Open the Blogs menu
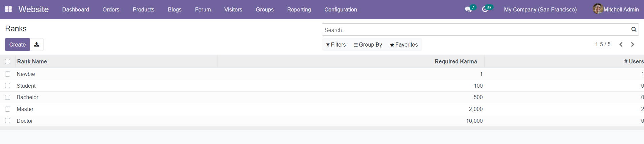Image resolution: width=644 pixels, height=144 pixels. coord(175,9)
